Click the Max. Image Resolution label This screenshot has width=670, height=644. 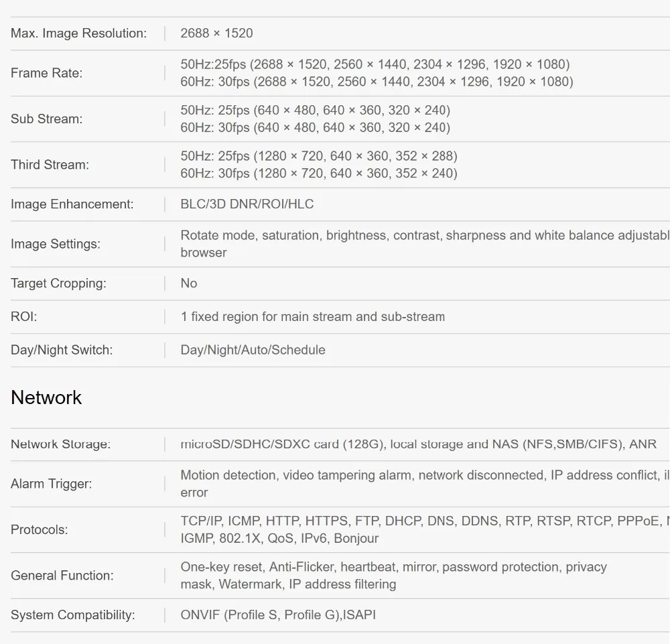(78, 34)
